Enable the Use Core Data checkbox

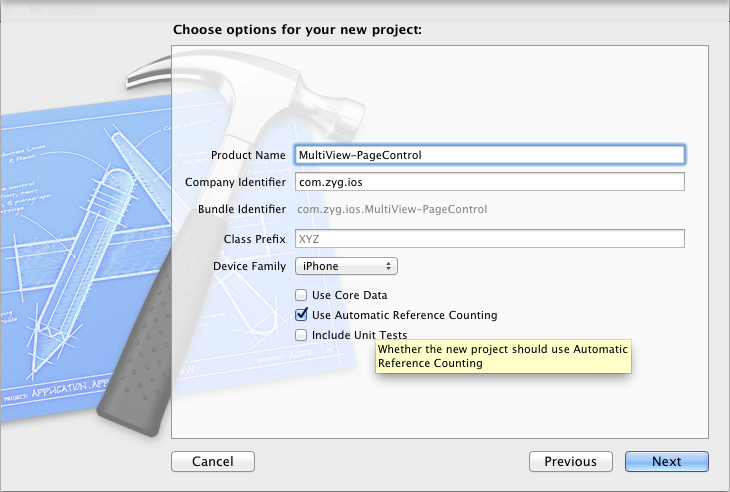point(301,295)
